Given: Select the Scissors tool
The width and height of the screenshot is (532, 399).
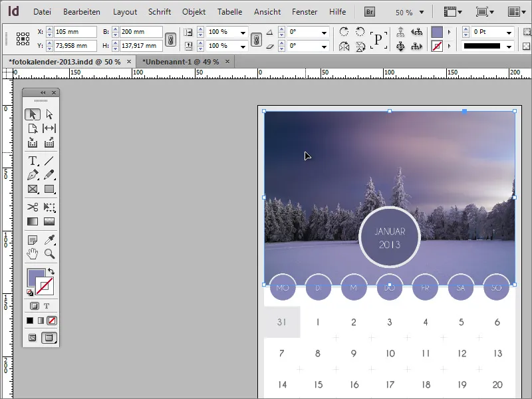Looking at the screenshot, I should (33, 207).
